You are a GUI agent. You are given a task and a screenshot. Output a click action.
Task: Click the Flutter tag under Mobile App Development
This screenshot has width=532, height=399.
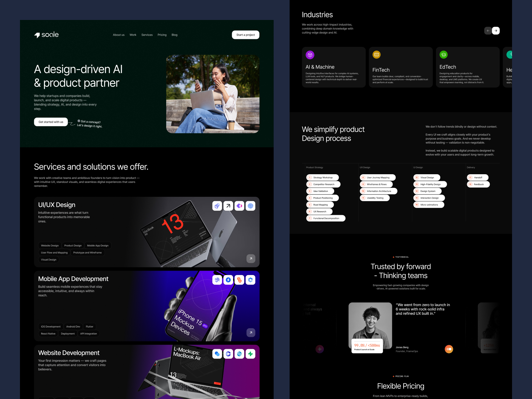click(x=89, y=327)
